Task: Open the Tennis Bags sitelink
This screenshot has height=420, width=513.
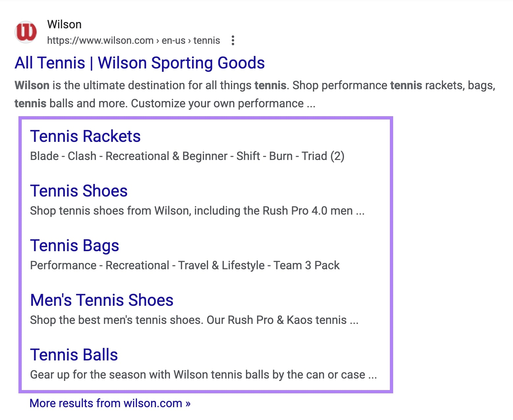Action: coord(74,245)
